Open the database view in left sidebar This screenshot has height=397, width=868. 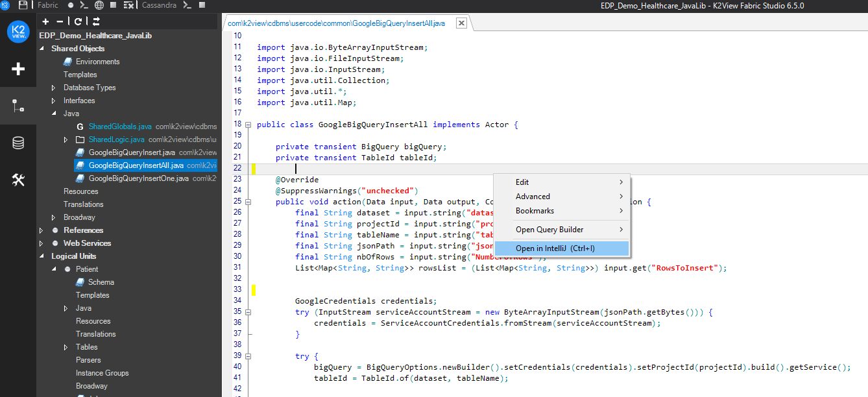[x=18, y=143]
